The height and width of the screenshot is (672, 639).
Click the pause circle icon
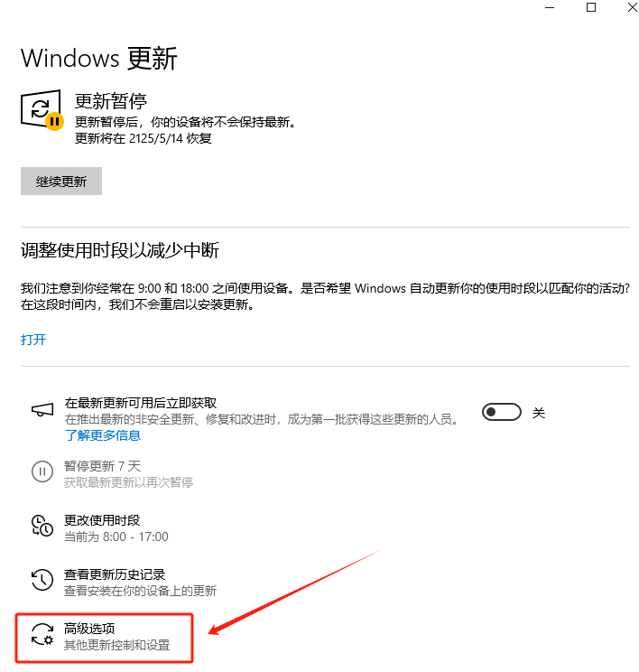click(x=42, y=471)
